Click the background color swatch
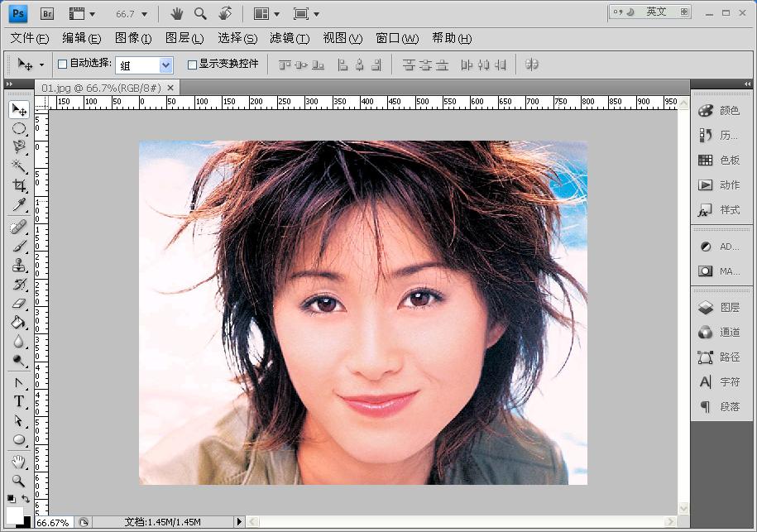Image resolution: width=757 pixels, height=532 pixels. tap(27, 523)
